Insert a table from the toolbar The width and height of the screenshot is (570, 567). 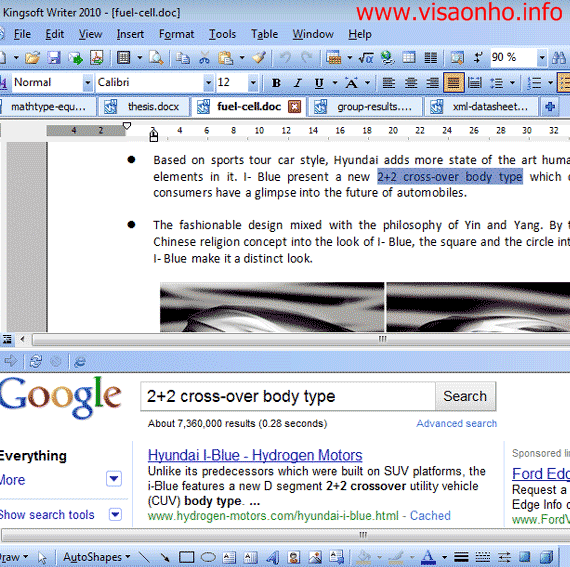pyautogui.click(x=333, y=57)
